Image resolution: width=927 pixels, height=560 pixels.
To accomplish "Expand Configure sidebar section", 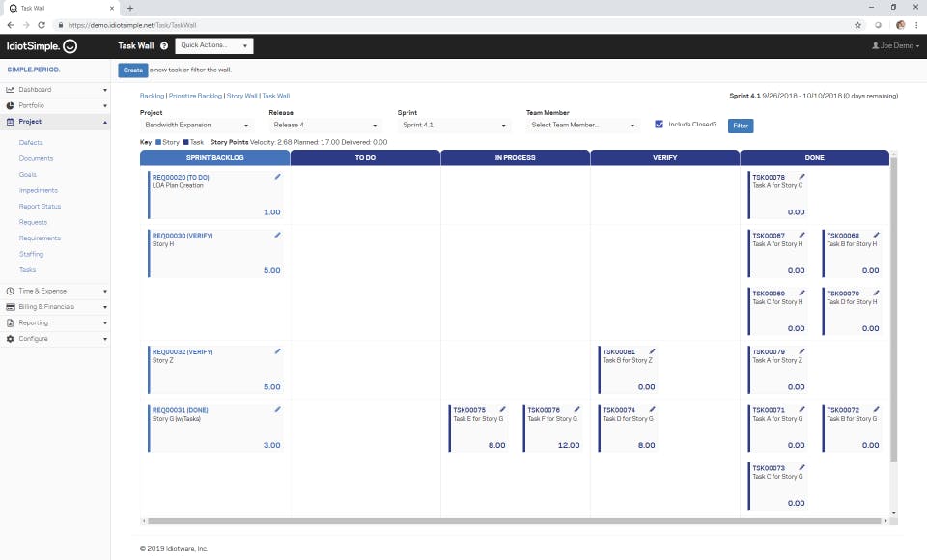I will pos(56,339).
